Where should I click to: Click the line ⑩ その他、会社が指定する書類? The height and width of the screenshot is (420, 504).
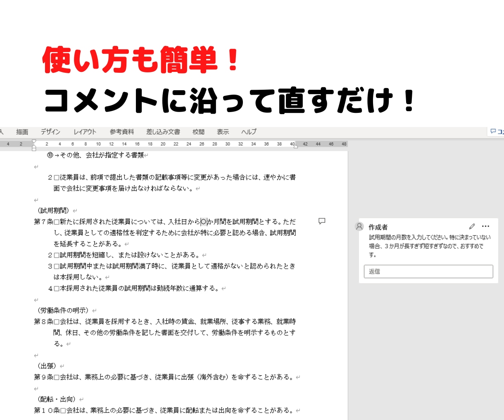[95, 155]
